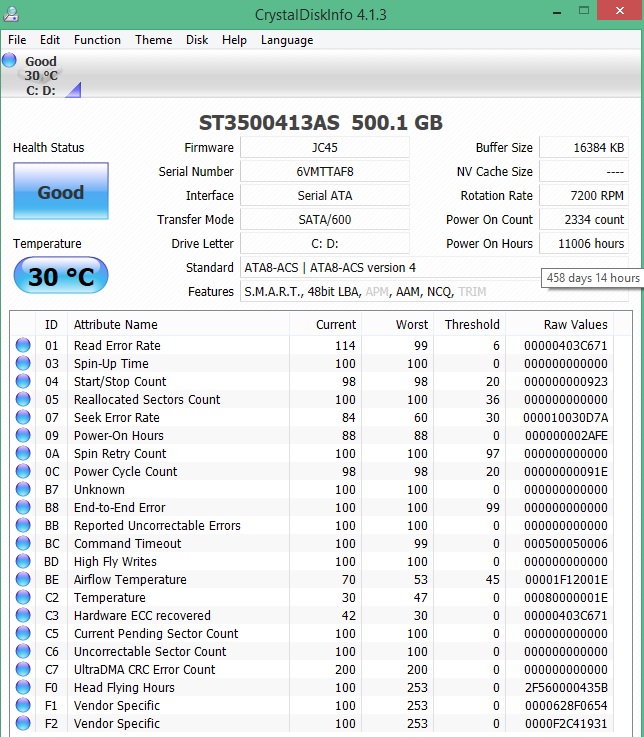Click the CrystalDiskInfo app icon in title bar
The width and height of the screenshot is (644, 737).
point(10,14)
